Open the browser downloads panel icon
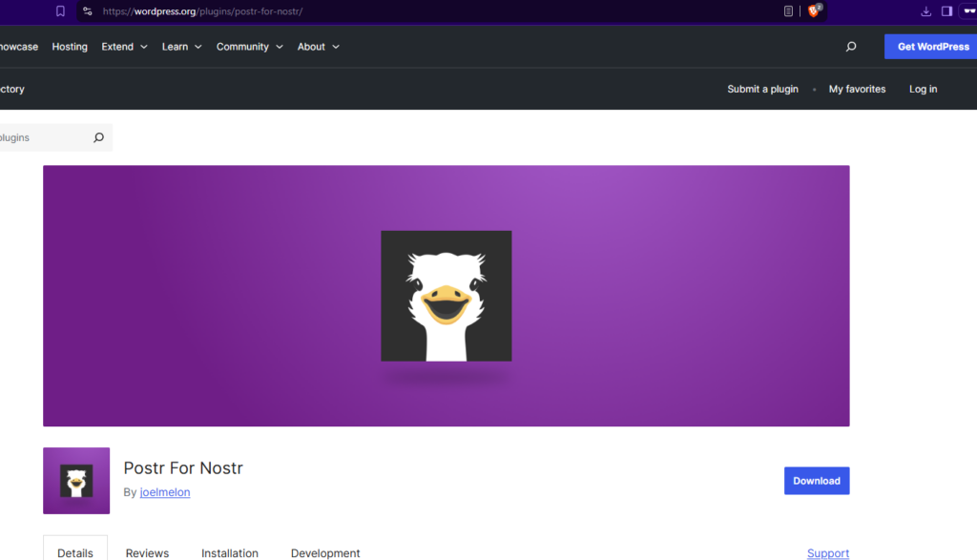977x560 pixels. [x=926, y=10]
